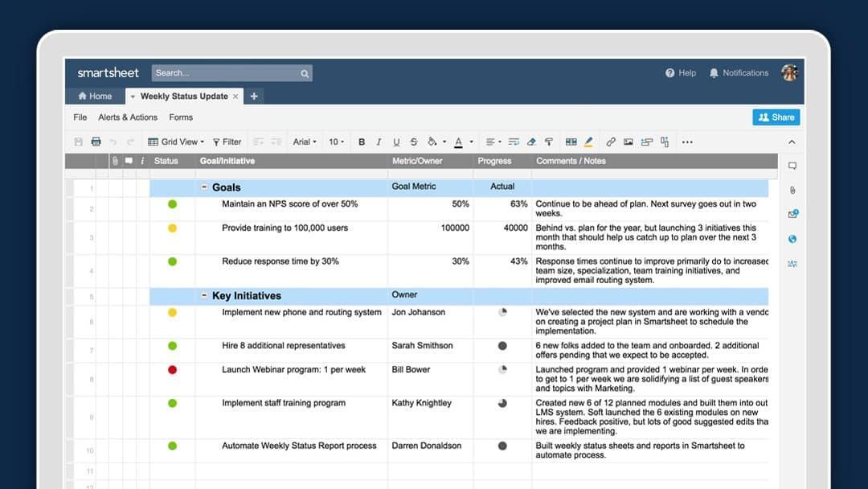Insert an image into the cell
Screen dimensions: 868x489
[628, 142]
